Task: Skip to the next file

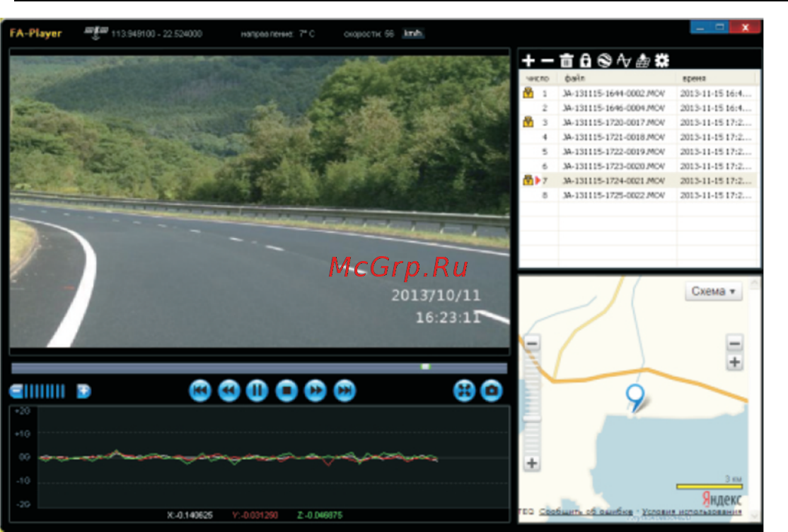Action: coord(344,391)
